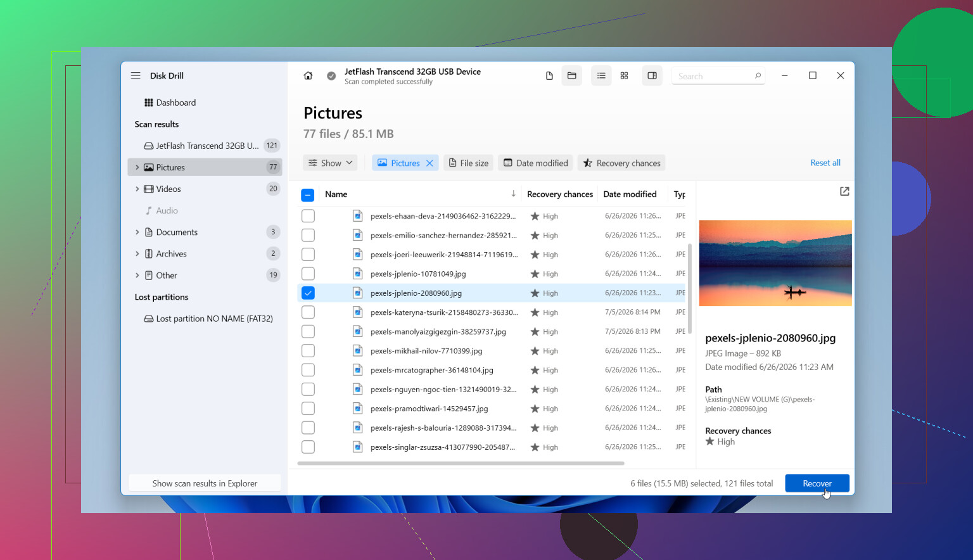Select Other category in sidebar
This screenshot has width=973, height=560.
click(205, 275)
